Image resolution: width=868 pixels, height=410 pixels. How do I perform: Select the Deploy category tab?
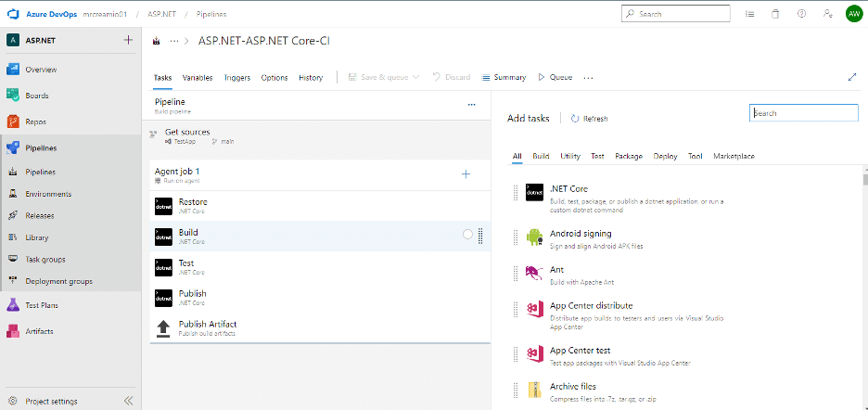[665, 156]
